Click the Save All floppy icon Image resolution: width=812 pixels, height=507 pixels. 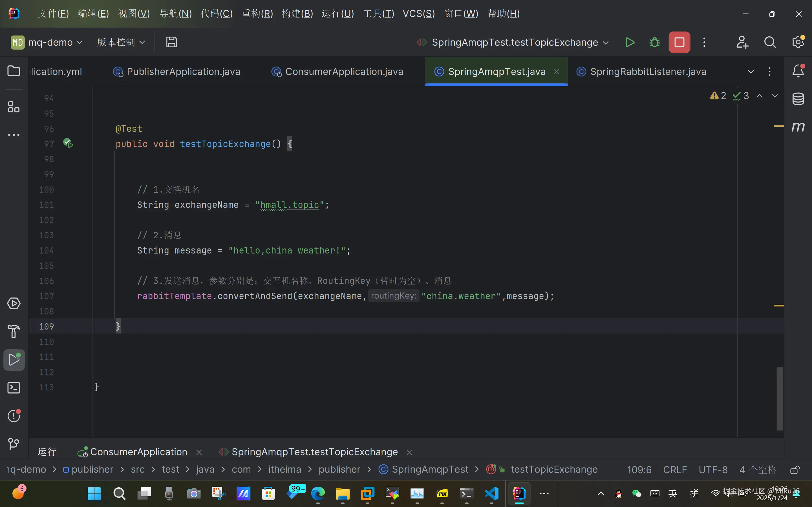(x=171, y=42)
